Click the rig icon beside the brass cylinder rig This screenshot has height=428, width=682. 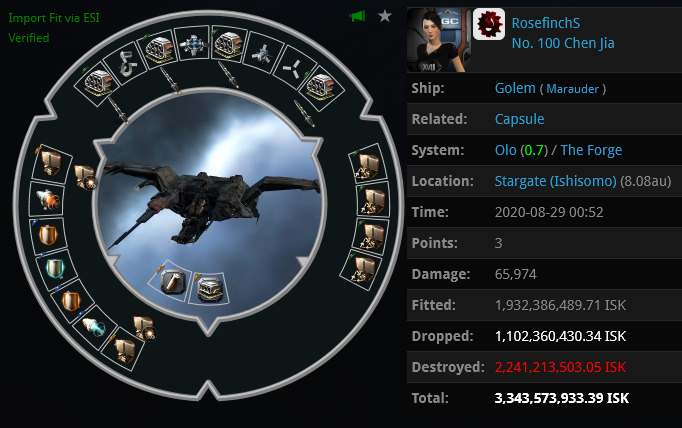point(209,288)
